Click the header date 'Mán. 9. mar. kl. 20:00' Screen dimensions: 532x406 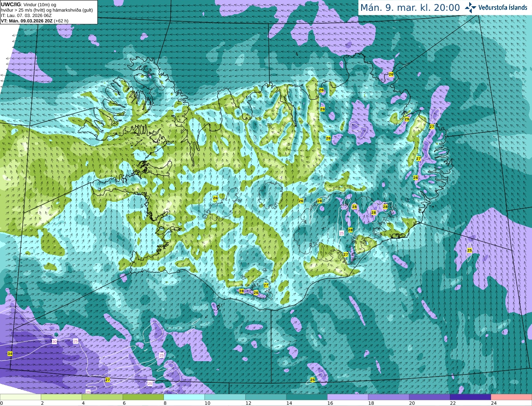pos(410,7)
